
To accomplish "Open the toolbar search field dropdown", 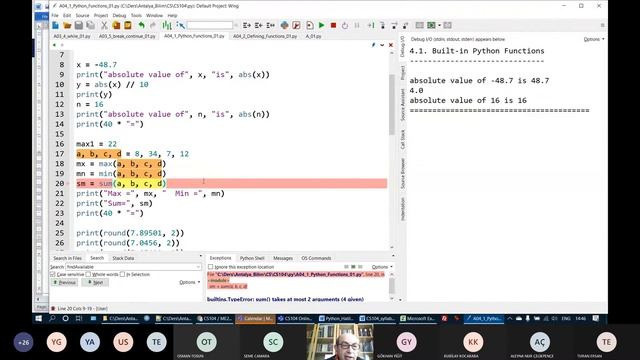I will [236, 25].
